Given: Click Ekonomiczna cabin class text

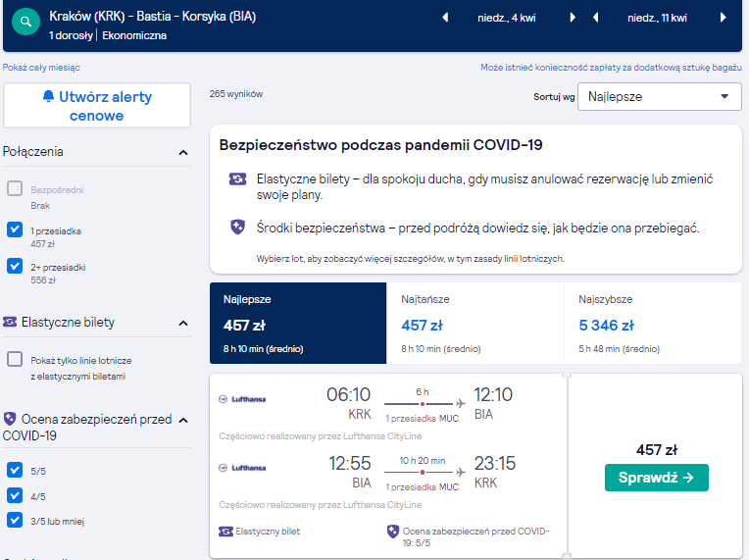Looking at the screenshot, I should click(x=134, y=35).
